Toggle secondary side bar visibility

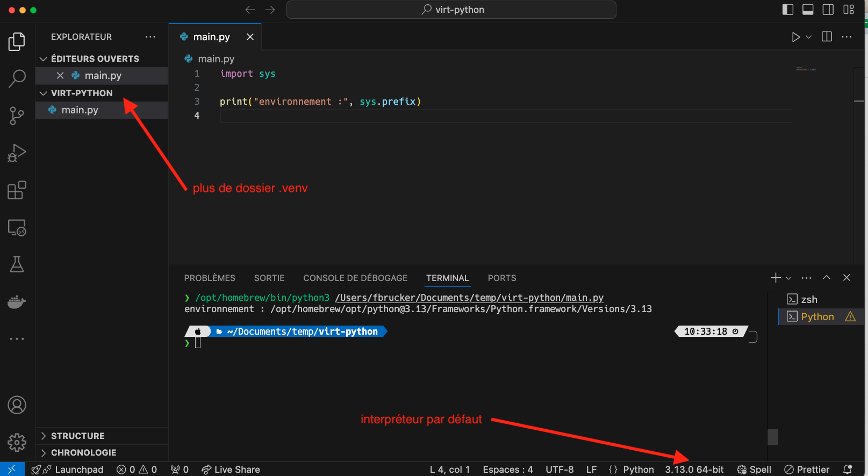pos(828,10)
